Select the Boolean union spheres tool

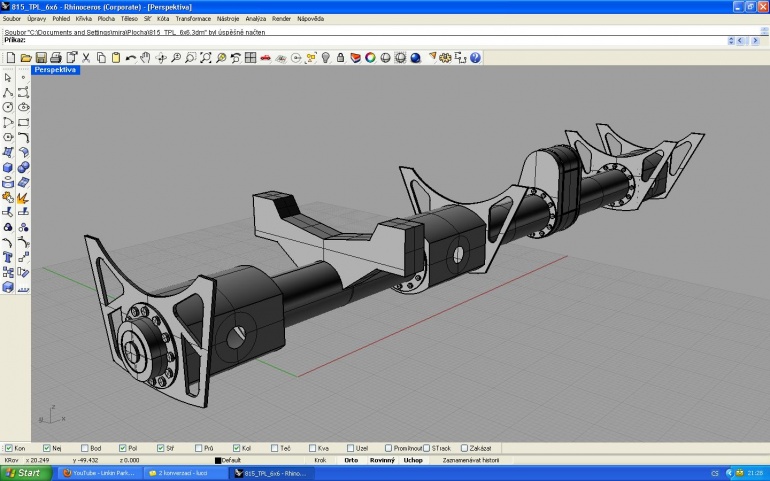click(23, 168)
